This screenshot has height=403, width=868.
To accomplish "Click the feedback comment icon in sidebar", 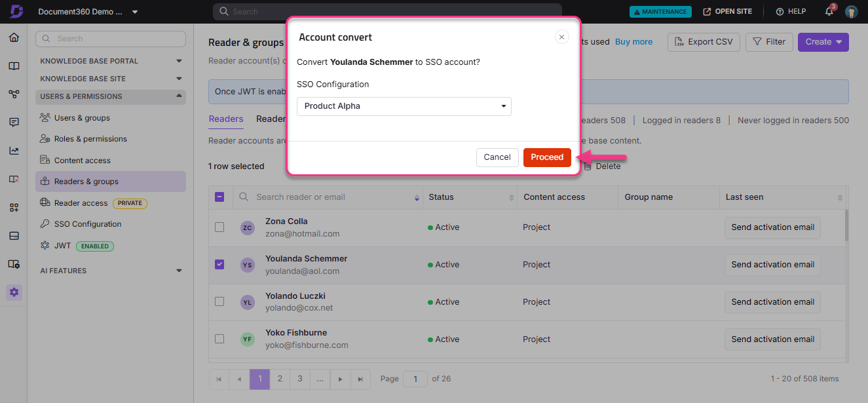I will pos(14,122).
